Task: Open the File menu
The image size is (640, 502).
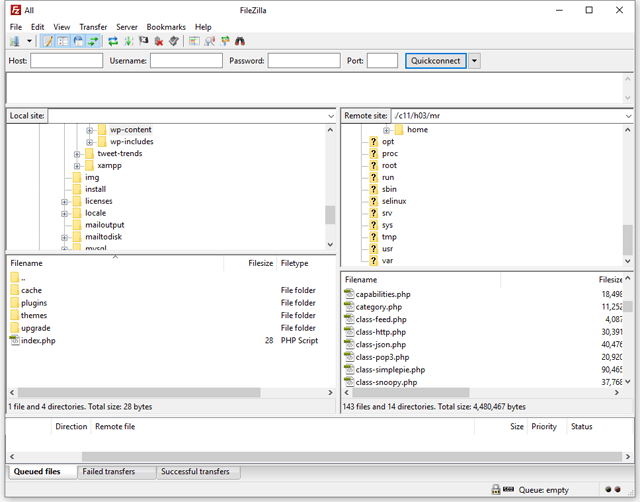Action: (x=16, y=27)
